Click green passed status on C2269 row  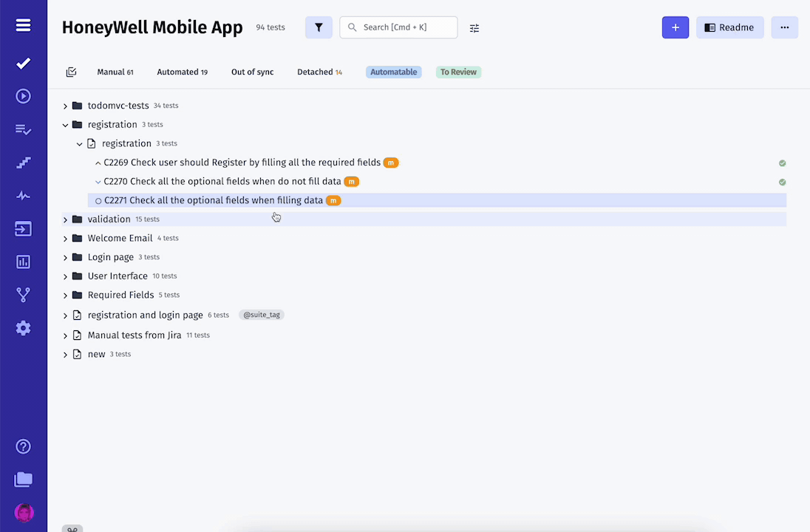tap(782, 163)
